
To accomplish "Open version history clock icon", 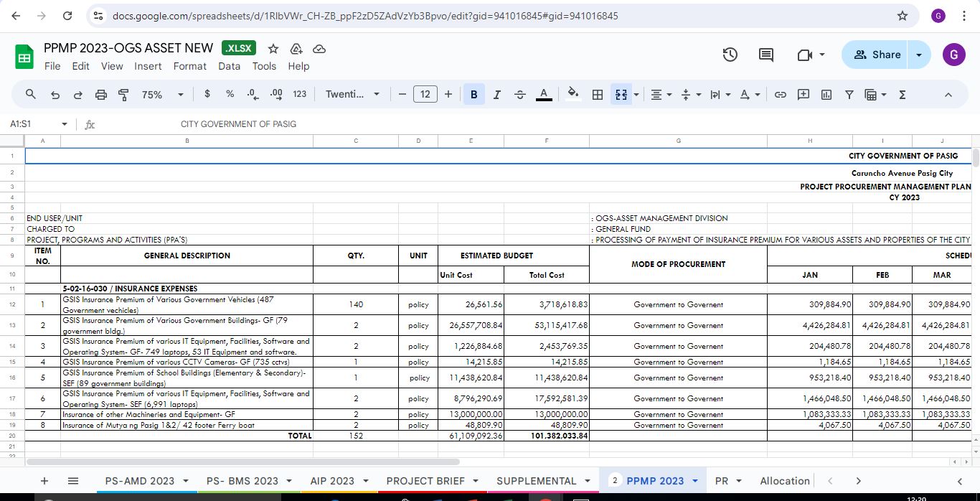I will 730,55.
